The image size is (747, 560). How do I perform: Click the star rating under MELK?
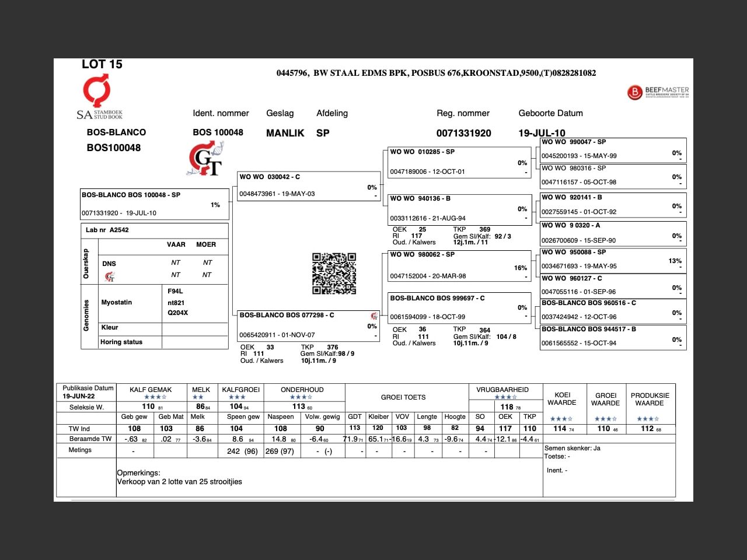point(198,397)
